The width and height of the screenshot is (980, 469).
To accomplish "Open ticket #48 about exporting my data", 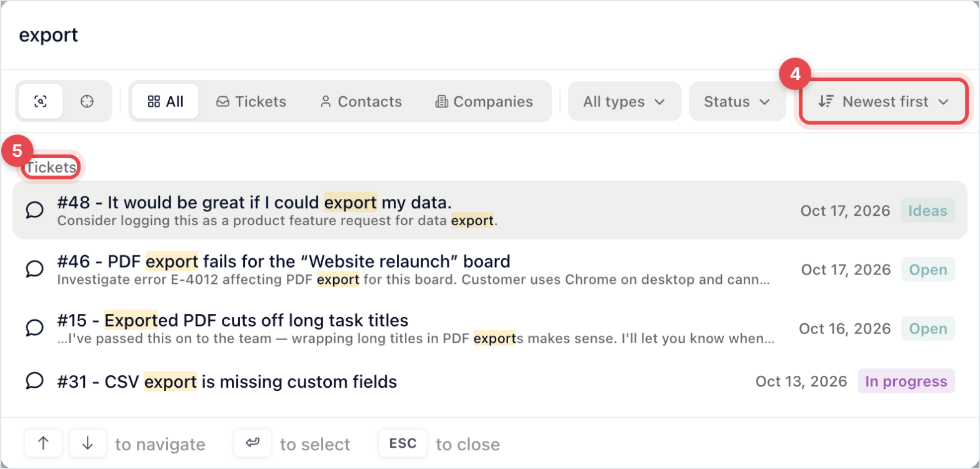I will tap(490, 210).
